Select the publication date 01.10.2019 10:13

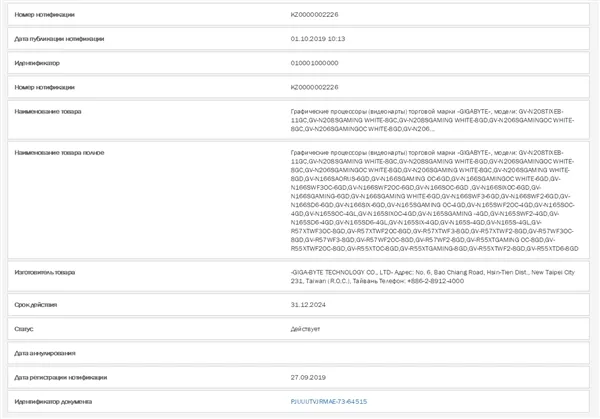coord(316,39)
